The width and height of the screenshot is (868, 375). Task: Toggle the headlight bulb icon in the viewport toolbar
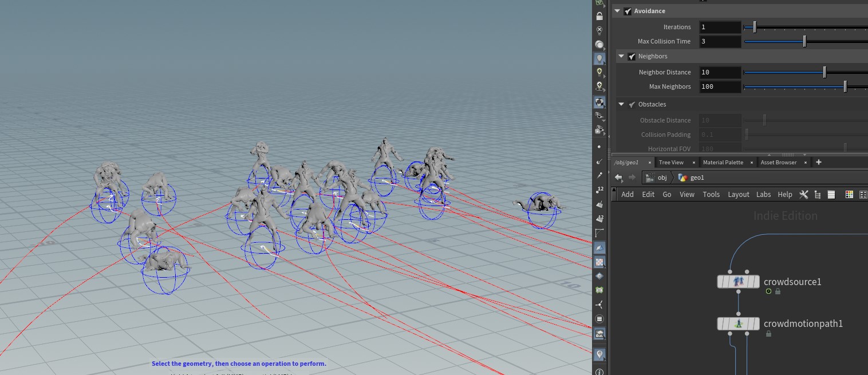(x=599, y=58)
